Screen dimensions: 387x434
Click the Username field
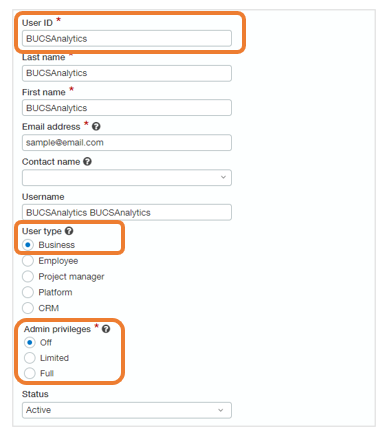pos(127,212)
